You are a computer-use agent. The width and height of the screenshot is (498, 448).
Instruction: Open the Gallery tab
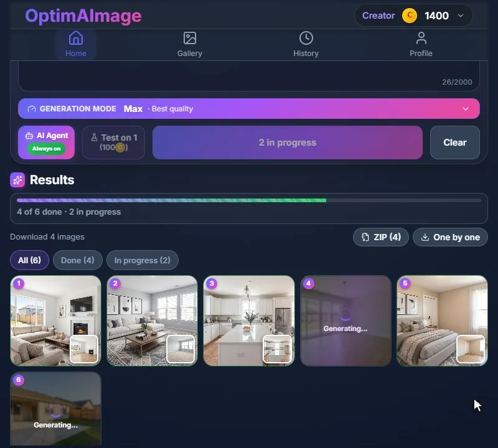[190, 44]
